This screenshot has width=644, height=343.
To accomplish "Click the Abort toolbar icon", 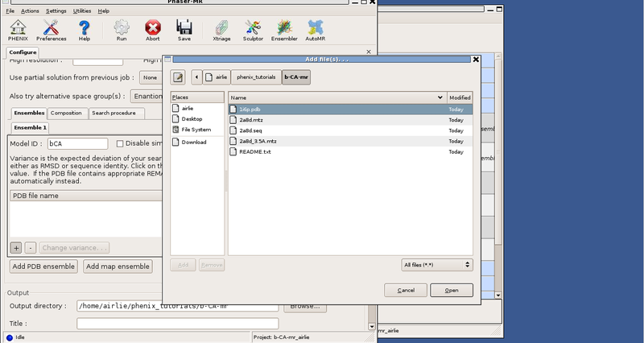I will click(x=152, y=30).
